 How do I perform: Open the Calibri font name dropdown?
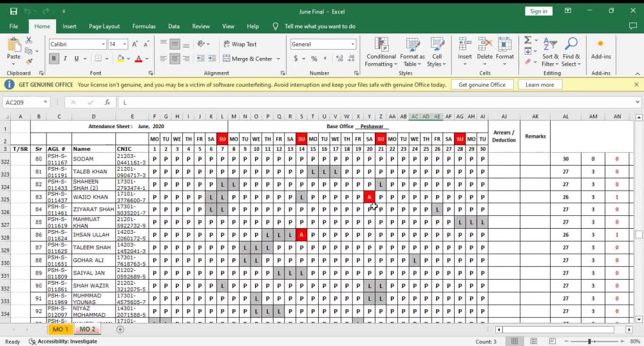(x=103, y=44)
